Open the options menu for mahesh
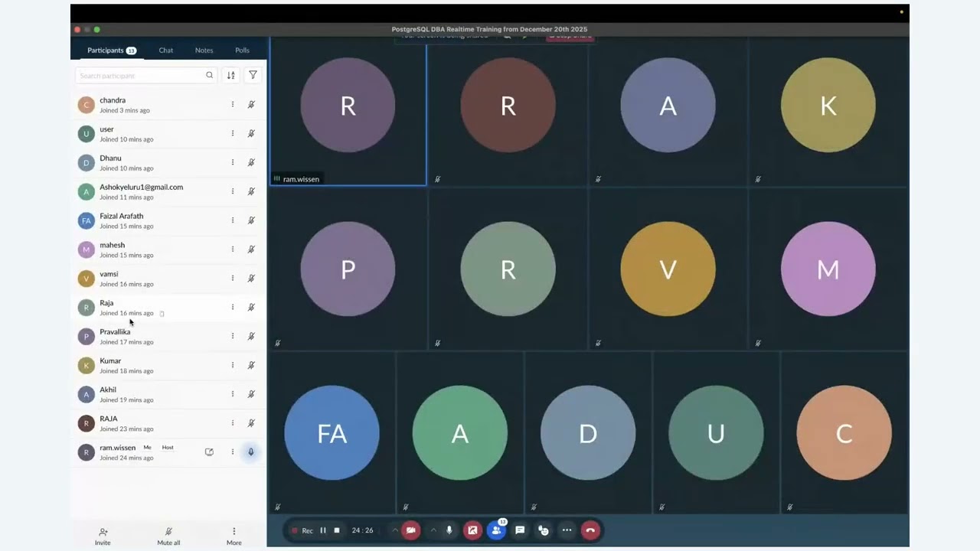The image size is (980, 551). (233, 249)
